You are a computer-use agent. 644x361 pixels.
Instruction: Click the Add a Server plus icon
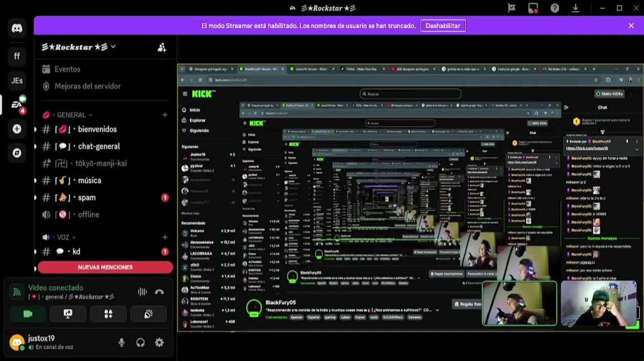[x=17, y=129]
